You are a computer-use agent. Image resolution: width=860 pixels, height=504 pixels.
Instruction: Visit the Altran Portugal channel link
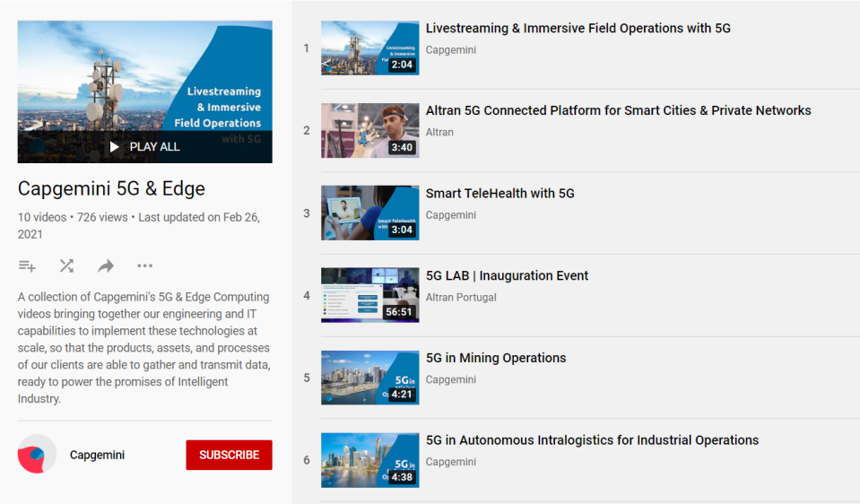461,298
